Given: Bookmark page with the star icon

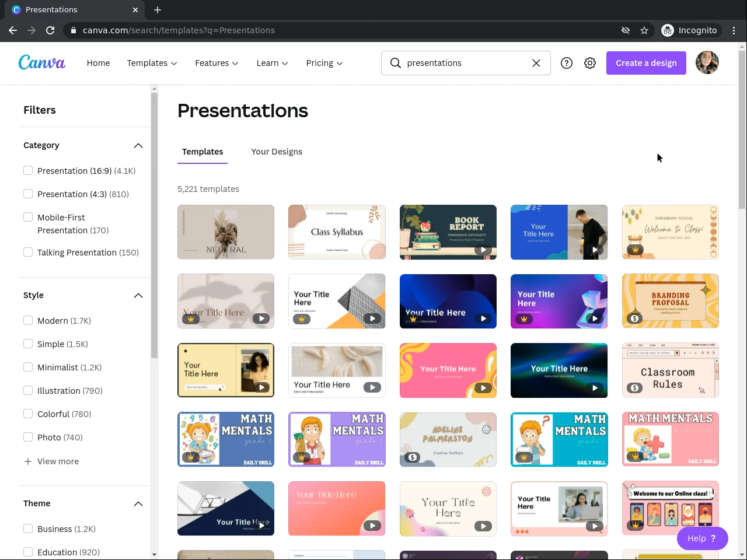Looking at the screenshot, I should click(x=644, y=30).
